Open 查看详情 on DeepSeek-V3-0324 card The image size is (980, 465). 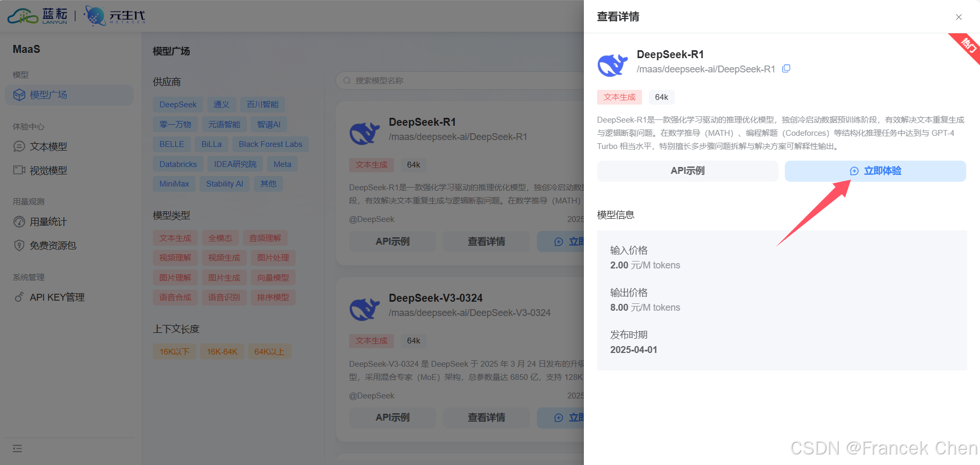pyautogui.click(x=486, y=417)
